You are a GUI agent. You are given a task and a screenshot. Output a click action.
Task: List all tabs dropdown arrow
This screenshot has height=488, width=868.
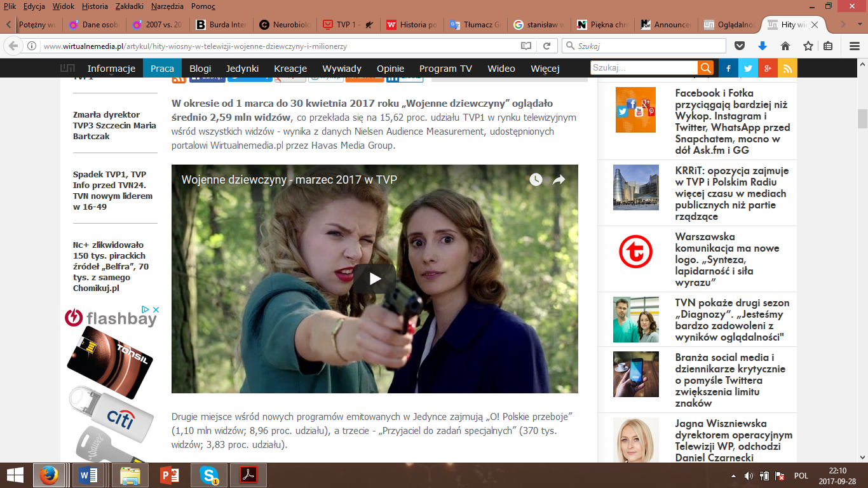[860, 24]
